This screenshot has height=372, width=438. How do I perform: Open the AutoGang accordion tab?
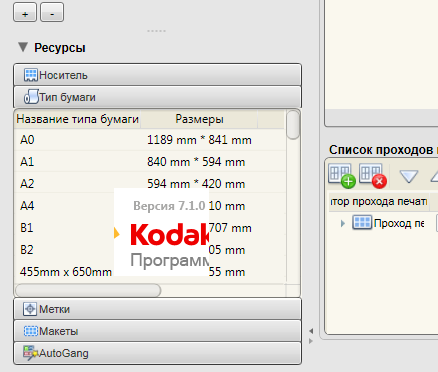pos(157,353)
